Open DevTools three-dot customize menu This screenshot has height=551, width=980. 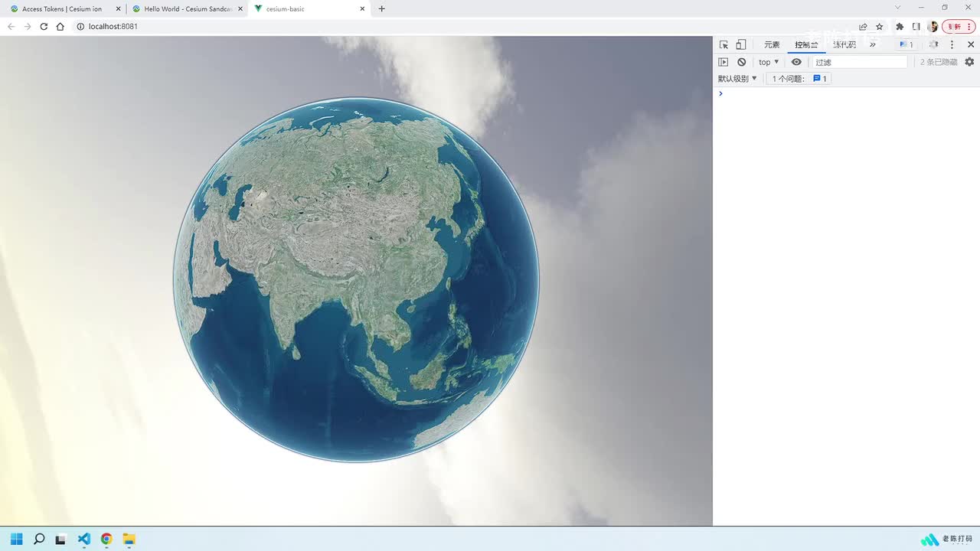(x=952, y=45)
